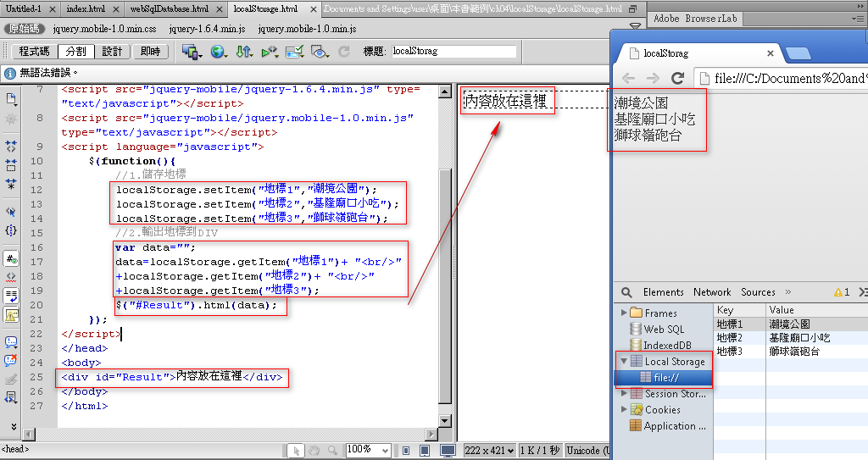Switch to 分割 split view
Image resolution: width=868 pixels, height=460 pixels.
[75, 52]
